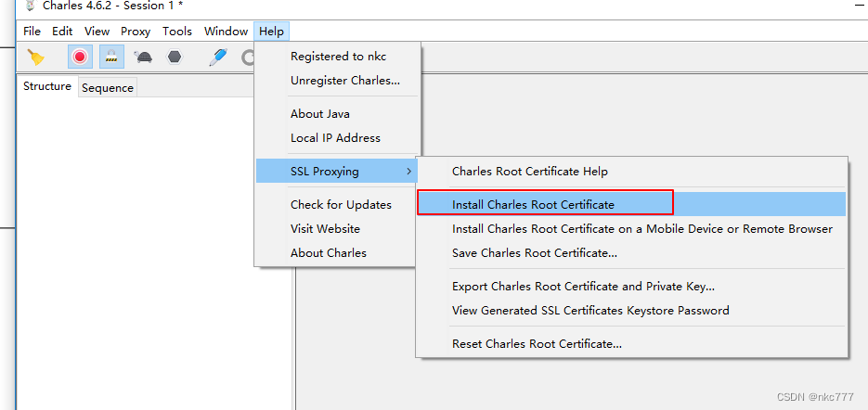Viewport: 868px width, 410px height.
Task: Select About Java menu item
Action: click(x=338, y=114)
